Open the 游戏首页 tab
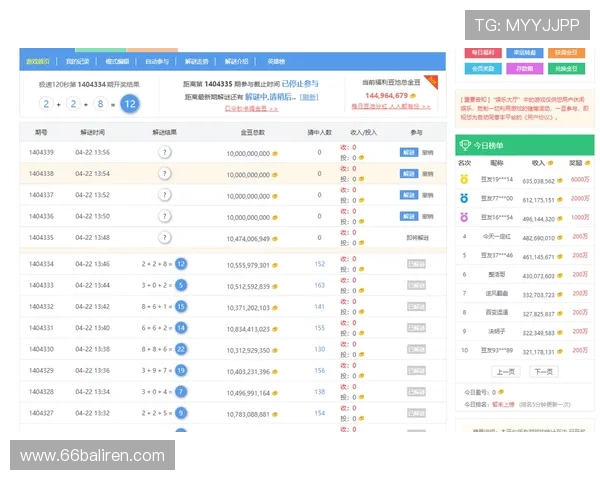 coord(38,60)
